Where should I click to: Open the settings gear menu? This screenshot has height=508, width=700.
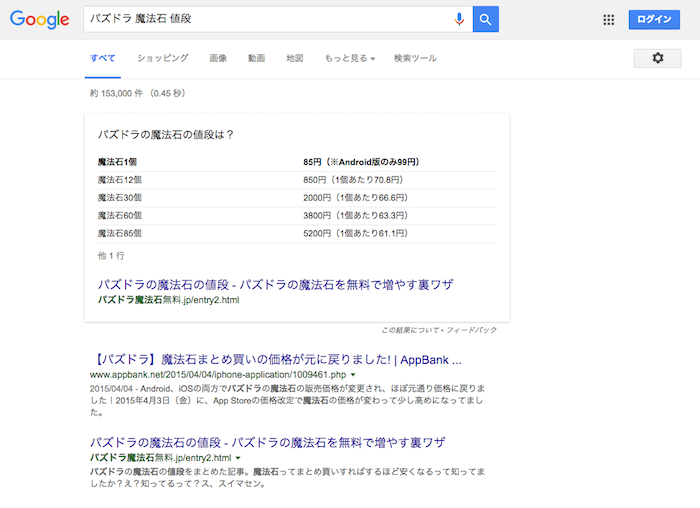click(x=657, y=58)
